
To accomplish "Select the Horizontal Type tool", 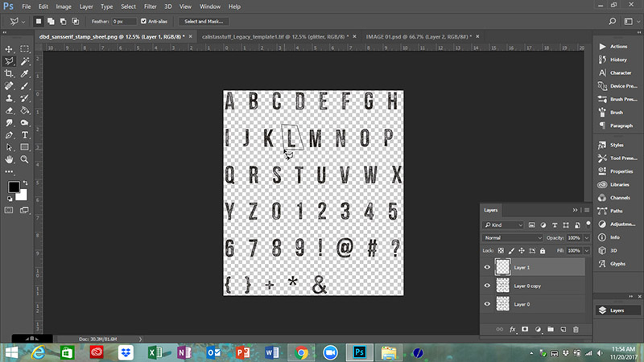I will (25, 135).
